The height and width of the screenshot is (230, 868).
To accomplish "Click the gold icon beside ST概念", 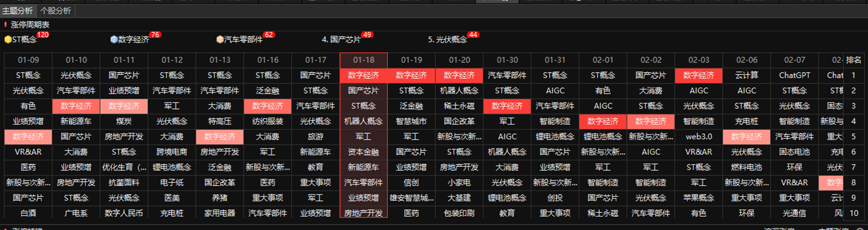I will click(8, 39).
